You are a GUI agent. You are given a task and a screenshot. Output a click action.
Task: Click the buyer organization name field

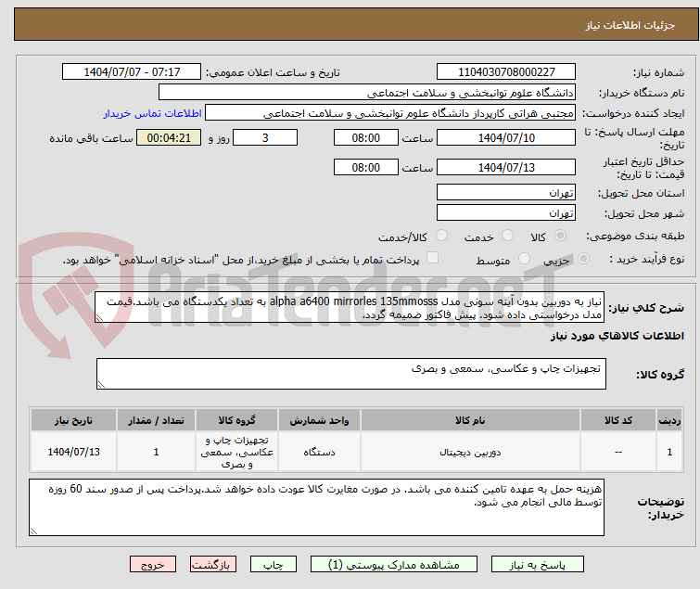point(367,93)
